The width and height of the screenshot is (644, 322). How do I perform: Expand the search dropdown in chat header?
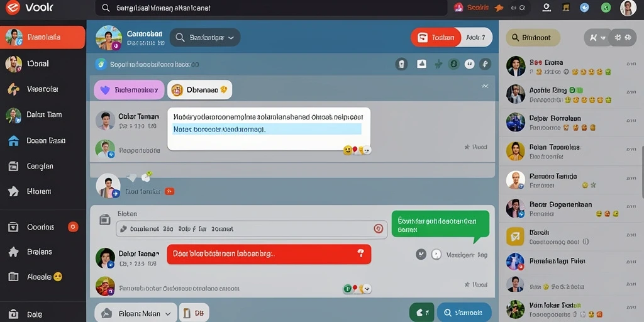(205, 37)
